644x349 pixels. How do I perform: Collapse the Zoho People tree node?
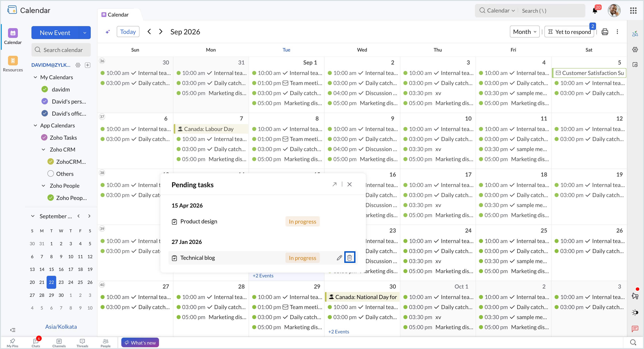pos(43,186)
